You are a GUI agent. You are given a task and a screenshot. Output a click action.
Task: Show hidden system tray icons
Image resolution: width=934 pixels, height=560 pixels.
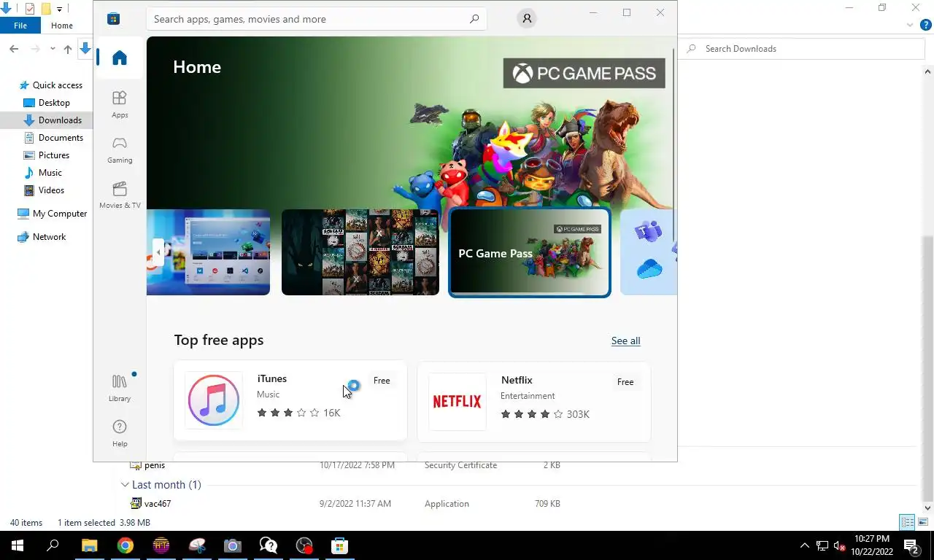click(x=805, y=545)
